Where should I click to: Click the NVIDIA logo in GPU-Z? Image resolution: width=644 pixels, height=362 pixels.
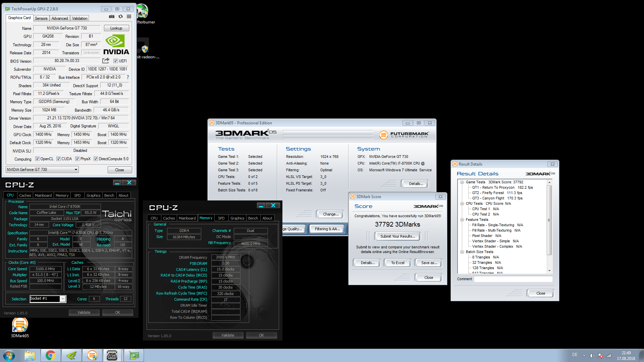pos(116,44)
